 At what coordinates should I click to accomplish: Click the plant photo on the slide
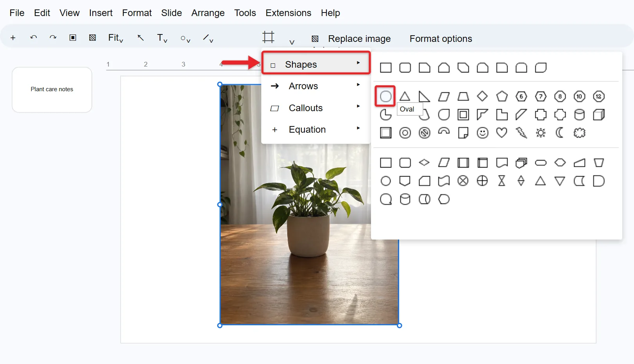click(309, 205)
